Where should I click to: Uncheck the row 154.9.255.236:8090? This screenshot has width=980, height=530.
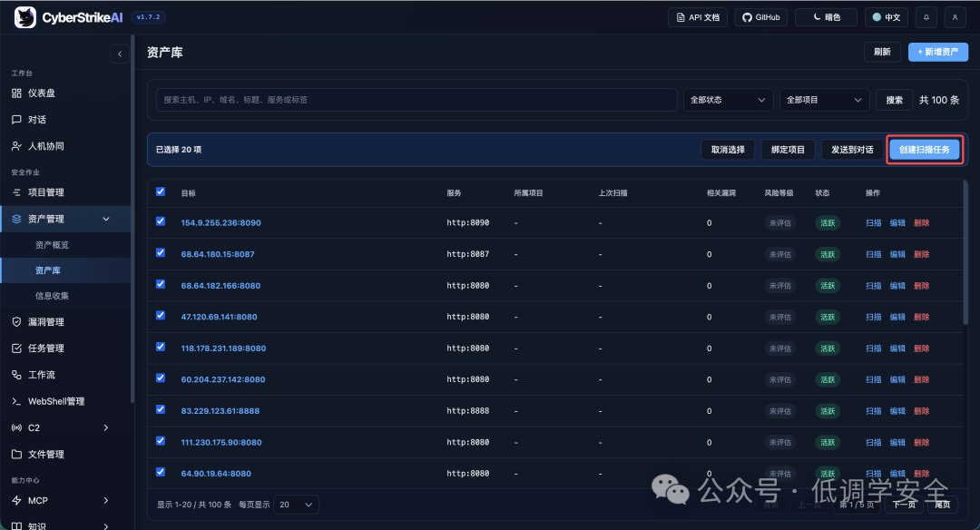(x=161, y=221)
